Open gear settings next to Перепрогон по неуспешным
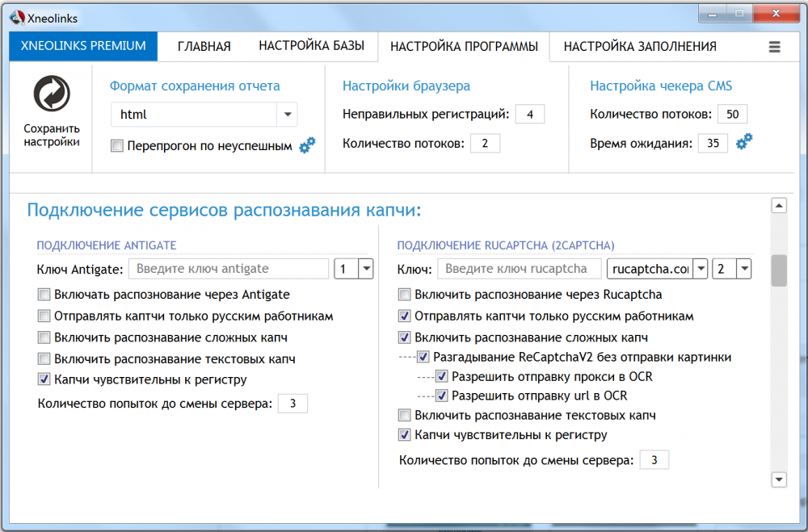This screenshot has width=808, height=532. [x=307, y=145]
